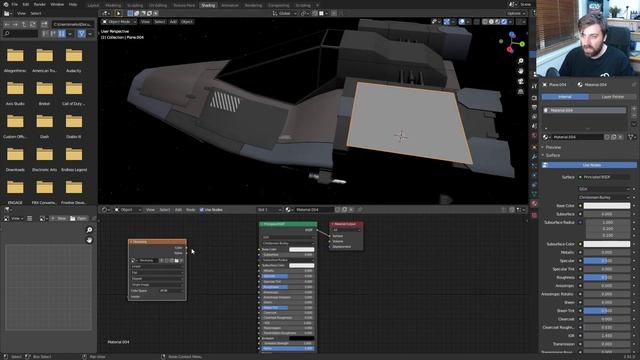Switch viewport to wireframe shading
Screen dimensions: 640x360
485,22
